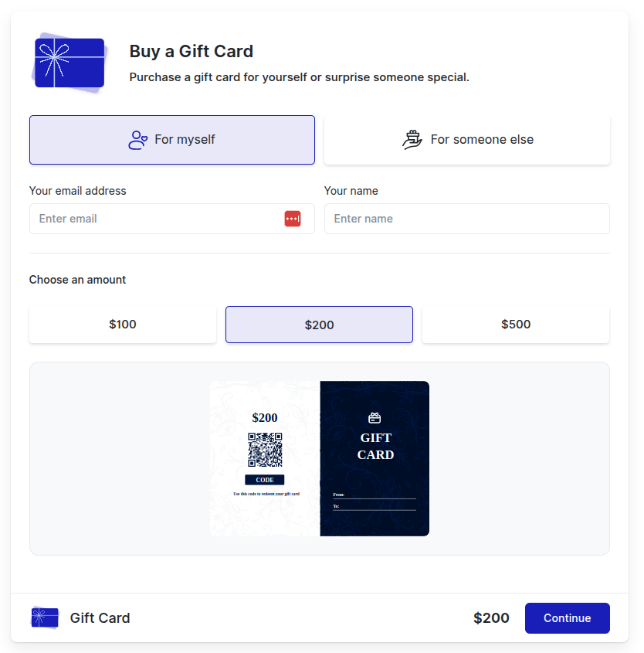644x653 pixels.
Task: Select the For myself option
Action: click(172, 140)
